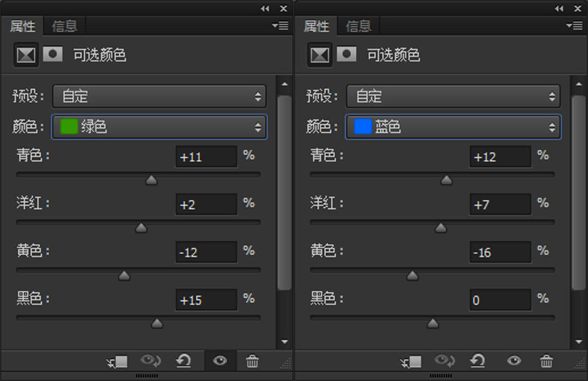Select the adjustment icon in right panel
588x381 pixels.
[320, 55]
